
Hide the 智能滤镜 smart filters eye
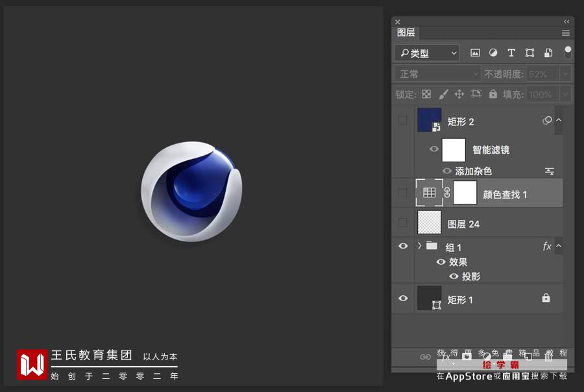[x=433, y=149]
